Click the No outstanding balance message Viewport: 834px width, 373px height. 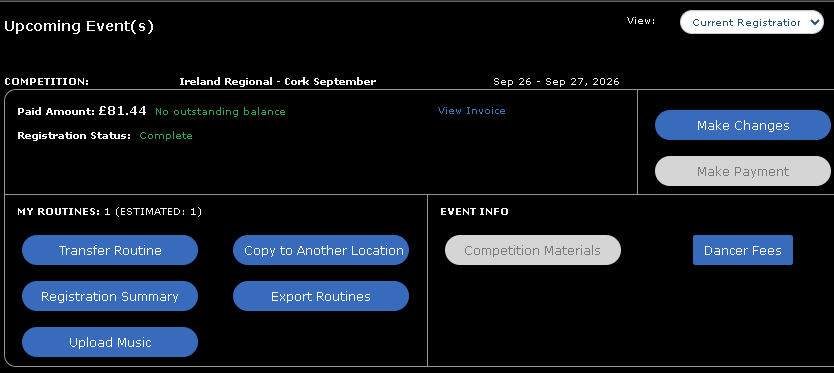(220, 111)
